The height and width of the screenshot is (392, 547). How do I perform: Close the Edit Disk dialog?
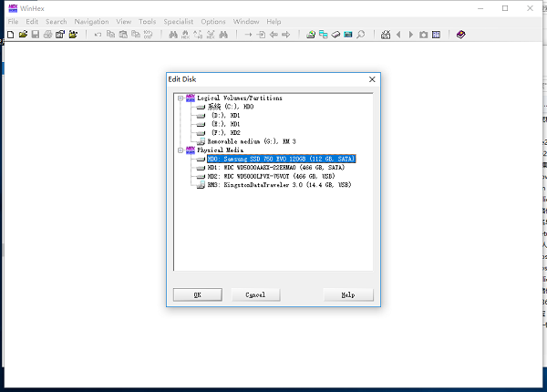(372, 79)
